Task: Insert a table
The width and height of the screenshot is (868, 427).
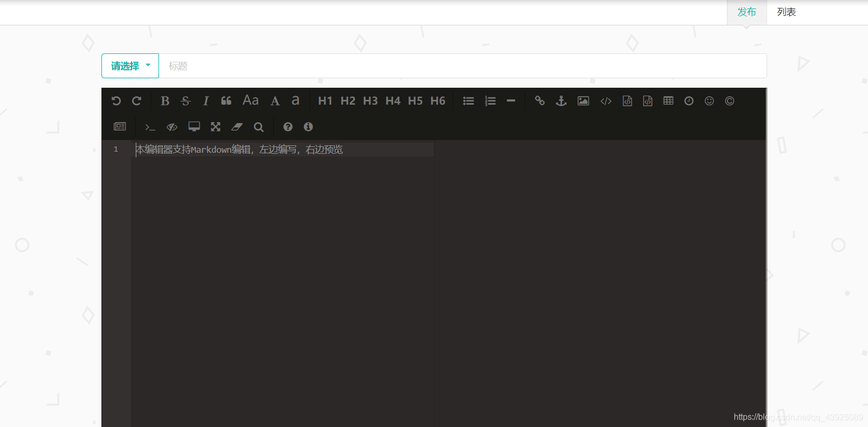Action: 668,100
